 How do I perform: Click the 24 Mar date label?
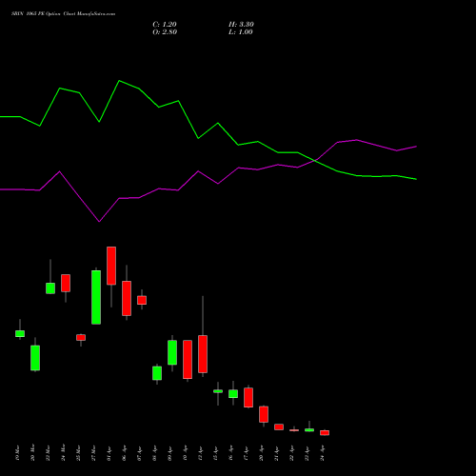pyautogui.click(x=63, y=453)
